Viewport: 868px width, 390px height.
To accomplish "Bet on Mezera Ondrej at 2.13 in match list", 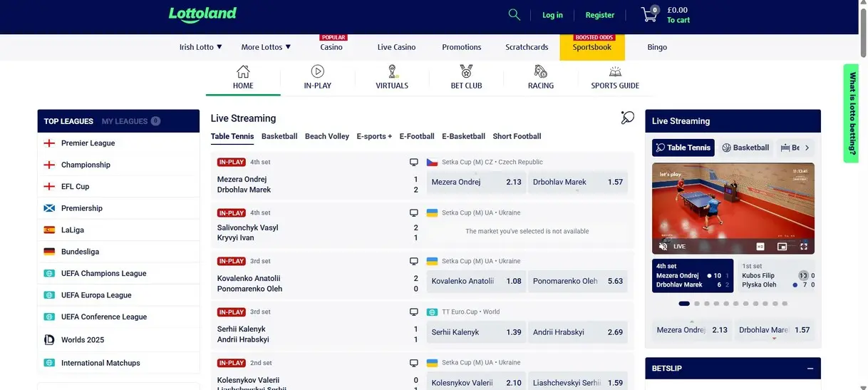I will [476, 182].
